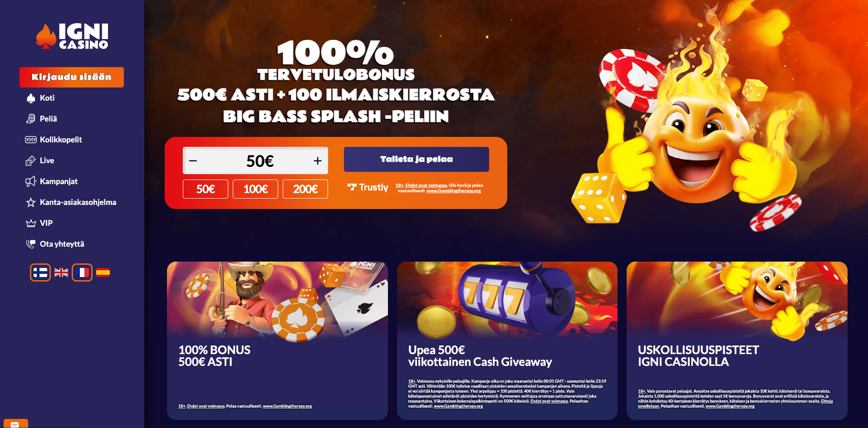The image size is (868, 428).
Task: Click Talleta ja pelaa button
Action: point(417,159)
